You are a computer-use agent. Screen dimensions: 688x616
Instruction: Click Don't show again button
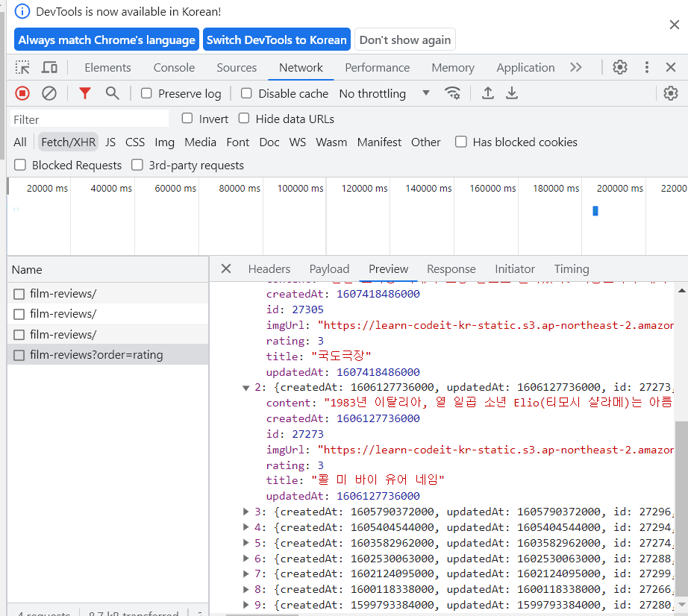[x=405, y=40]
